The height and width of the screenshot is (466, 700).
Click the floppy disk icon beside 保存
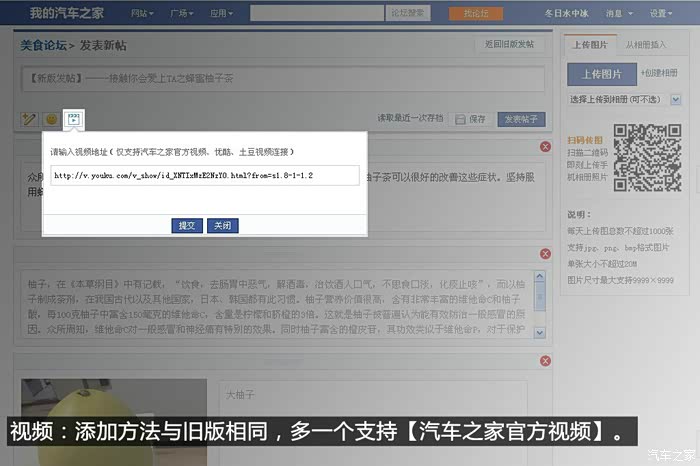tap(460, 119)
